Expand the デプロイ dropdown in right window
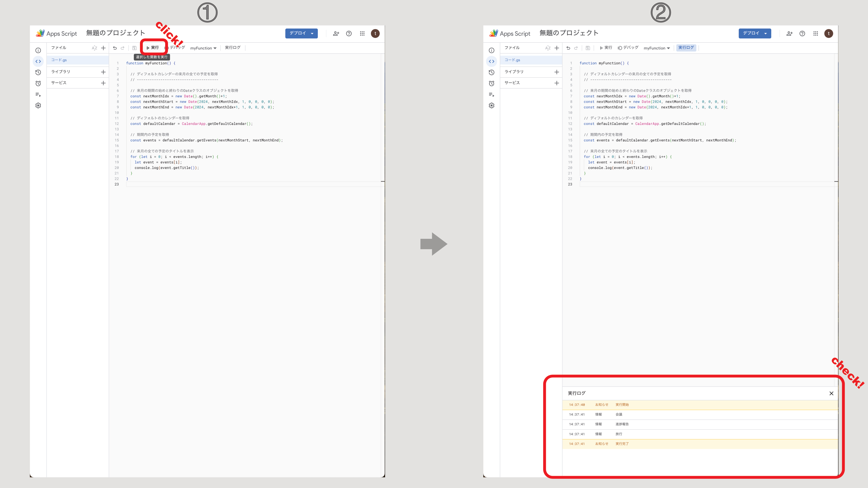Screen dimensions: 868x488 point(755,33)
